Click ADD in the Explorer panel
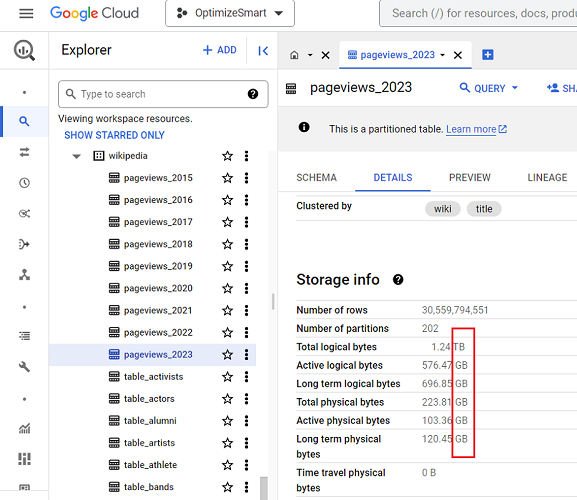The height and width of the screenshot is (500, 577). (x=220, y=50)
